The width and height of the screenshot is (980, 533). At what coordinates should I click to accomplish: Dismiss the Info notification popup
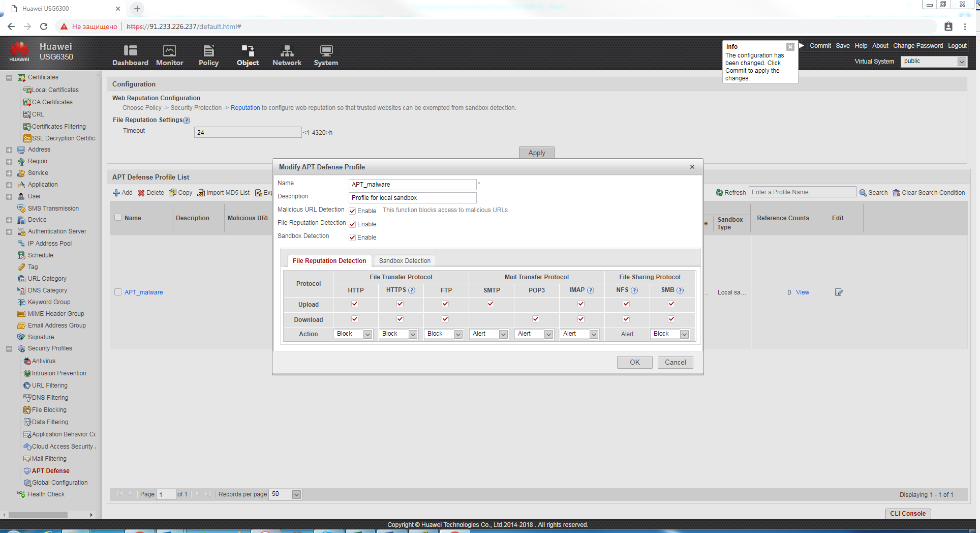click(790, 47)
